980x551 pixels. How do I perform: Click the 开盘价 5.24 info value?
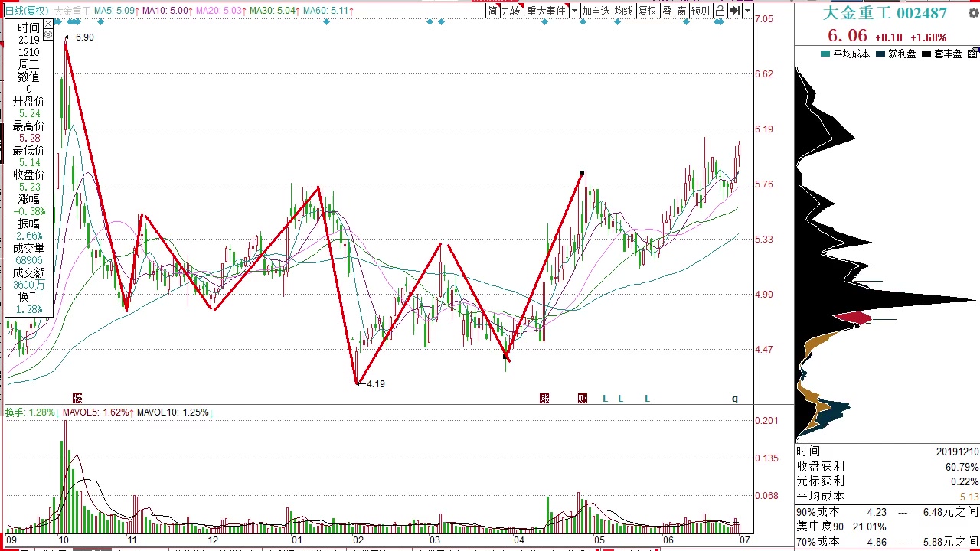click(x=29, y=113)
